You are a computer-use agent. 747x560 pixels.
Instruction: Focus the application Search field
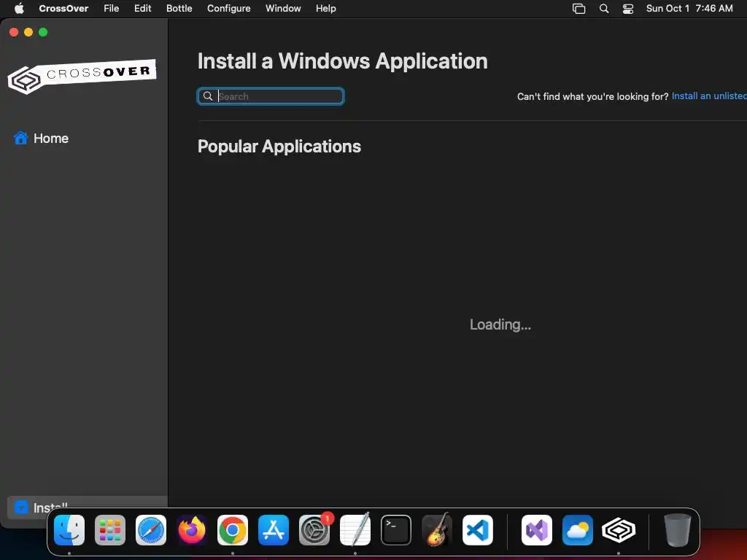pyautogui.click(x=271, y=96)
